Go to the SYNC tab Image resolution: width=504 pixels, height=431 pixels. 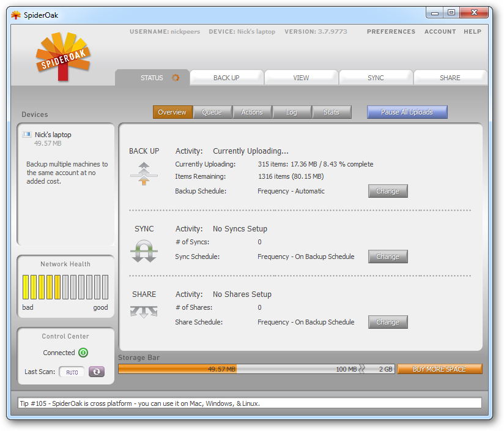(376, 78)
